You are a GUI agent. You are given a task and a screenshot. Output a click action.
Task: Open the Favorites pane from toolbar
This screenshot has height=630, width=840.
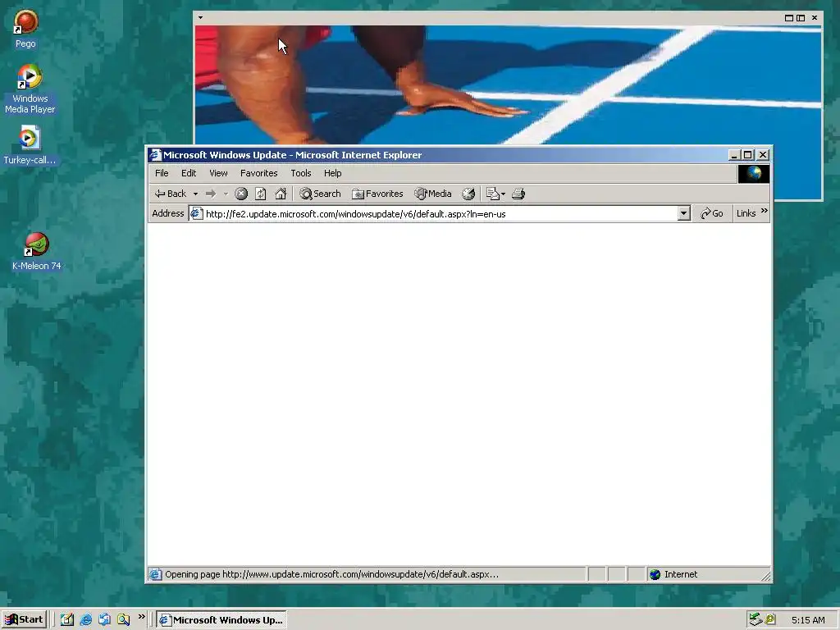tap(377, 194)
